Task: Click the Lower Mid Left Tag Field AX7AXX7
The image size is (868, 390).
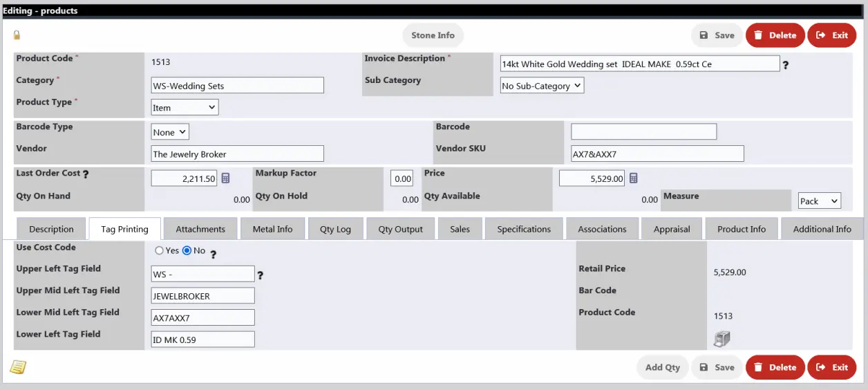Action: [x=203, y=317]
